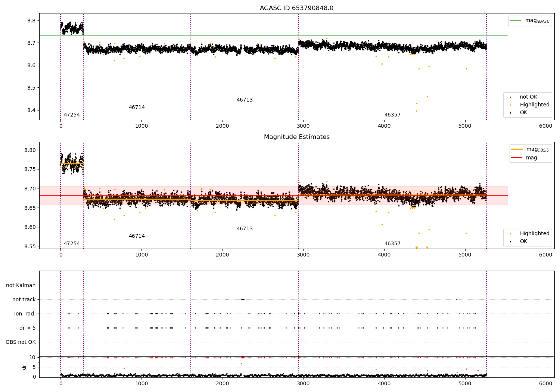Click the red "mag" legend label
This screenshot has height=392, width=560.
(x=531, y=158)
